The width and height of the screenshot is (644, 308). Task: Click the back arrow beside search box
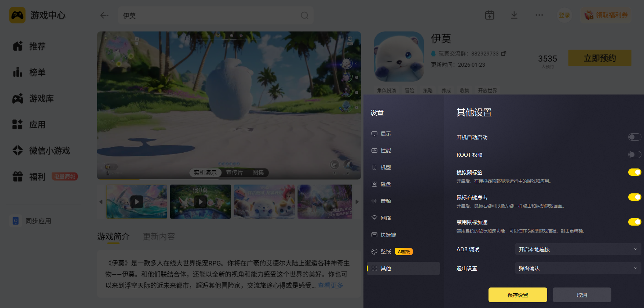click(104, 15)
